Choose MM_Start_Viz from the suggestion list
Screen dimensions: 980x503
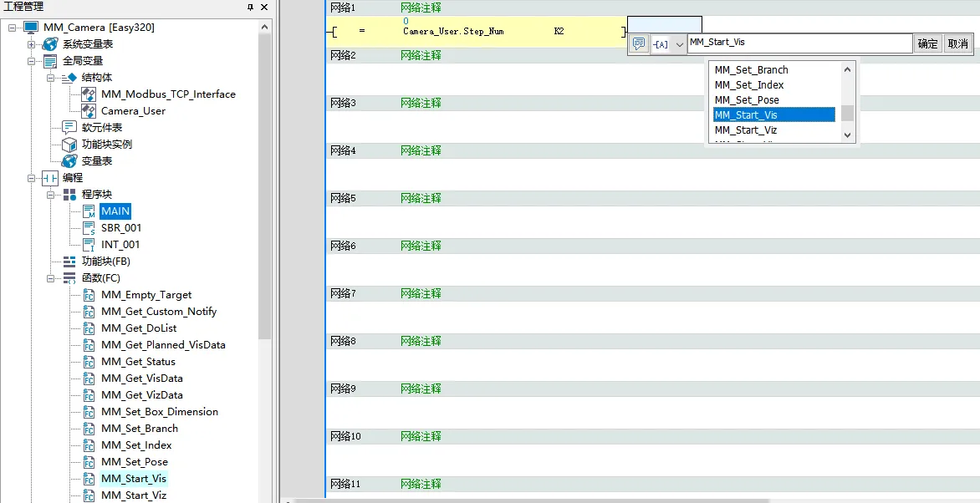coord(746,130)
